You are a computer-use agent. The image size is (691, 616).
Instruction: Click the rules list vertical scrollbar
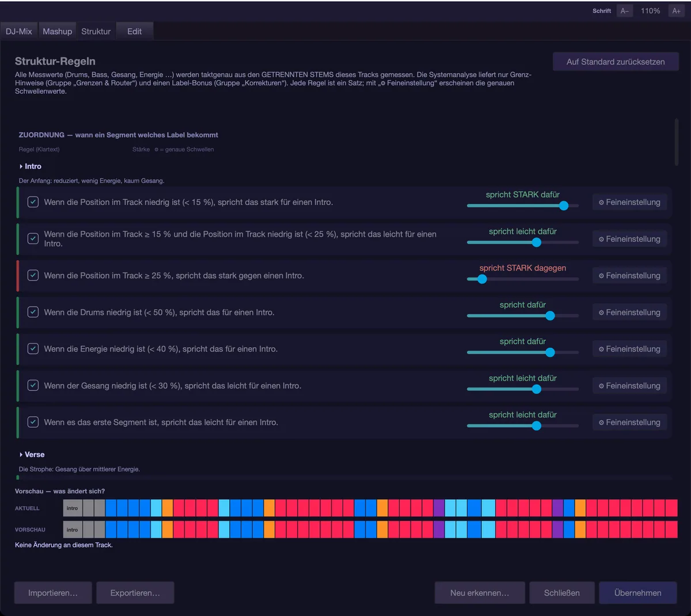(x=677, y=142)
